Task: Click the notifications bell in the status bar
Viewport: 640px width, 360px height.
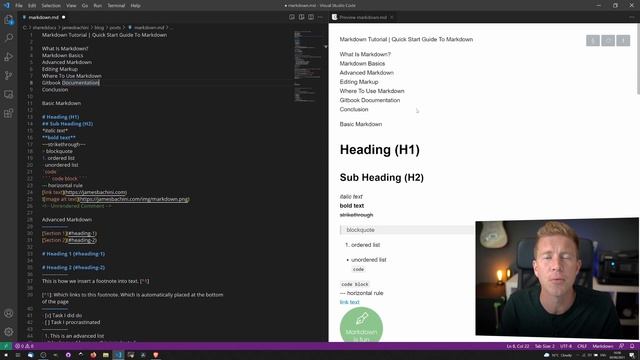Action: 632,346
